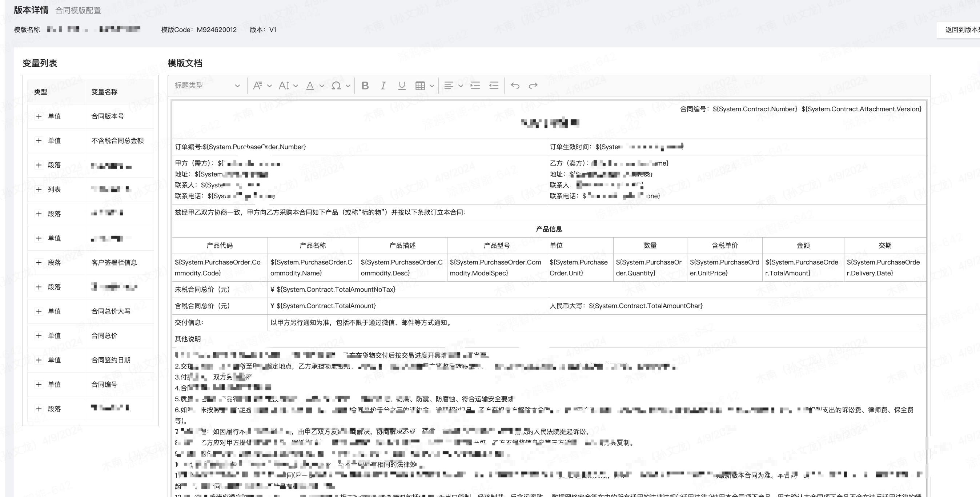Click the ${System.Contract.TotalAmountNoTax} value

point(336,290)
